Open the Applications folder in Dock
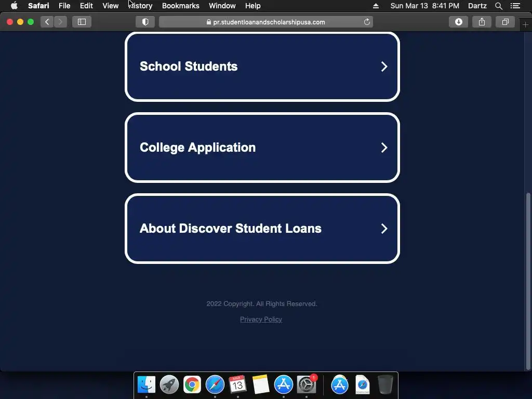532x399 pixels. [x=340, y=384]
